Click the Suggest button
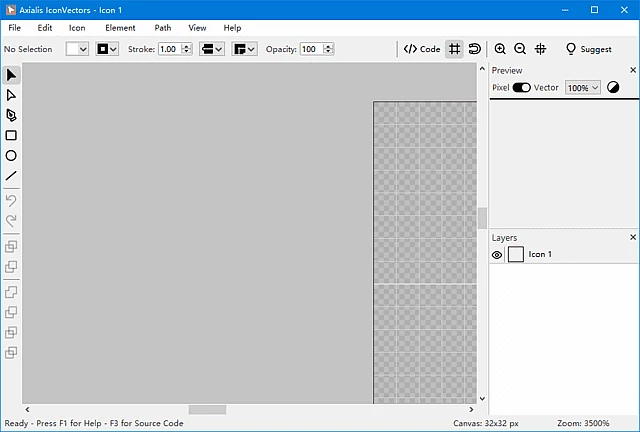The height and width of the screenshot is (432, 640). tap(589, 49)
